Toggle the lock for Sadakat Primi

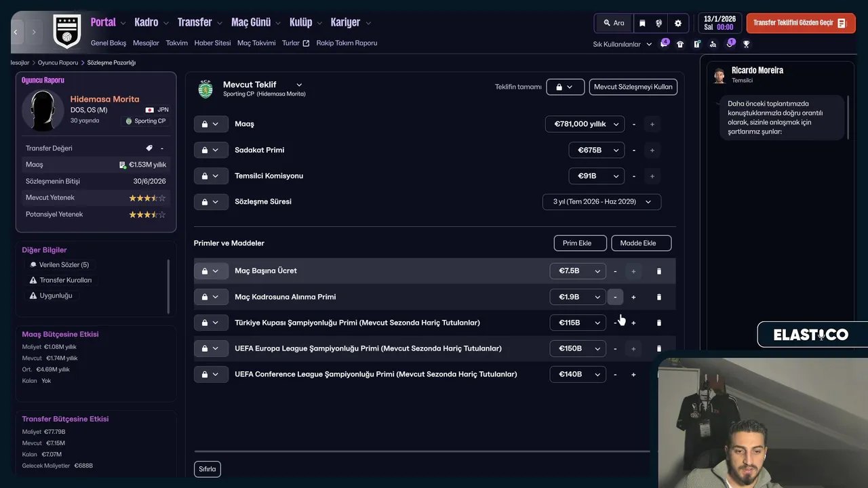[x=211, y=150]
